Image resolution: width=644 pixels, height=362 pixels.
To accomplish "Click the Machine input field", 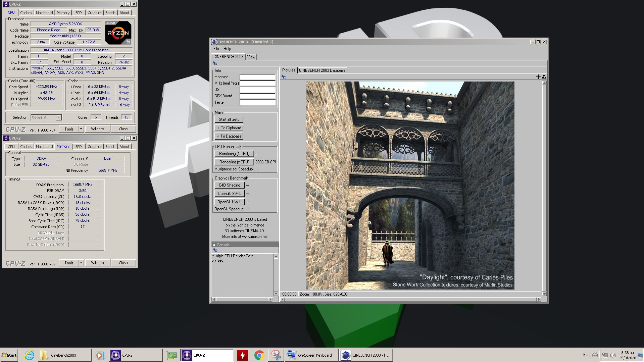I will [257, 77].
